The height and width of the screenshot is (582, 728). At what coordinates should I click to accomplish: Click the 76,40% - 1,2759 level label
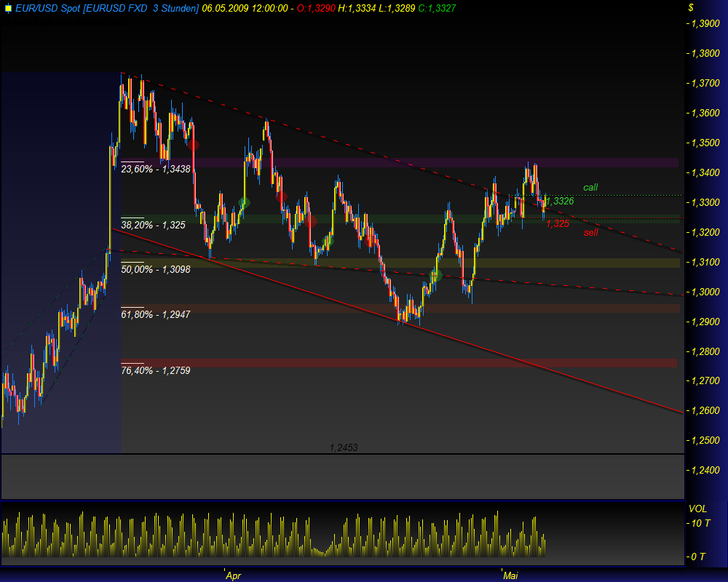(155, 370)
